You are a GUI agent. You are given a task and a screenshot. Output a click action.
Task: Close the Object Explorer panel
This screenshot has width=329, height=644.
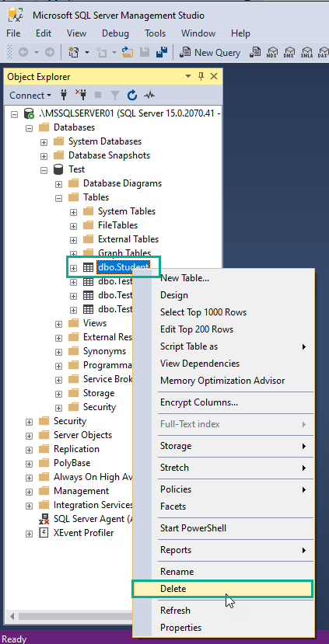[214, 76]
